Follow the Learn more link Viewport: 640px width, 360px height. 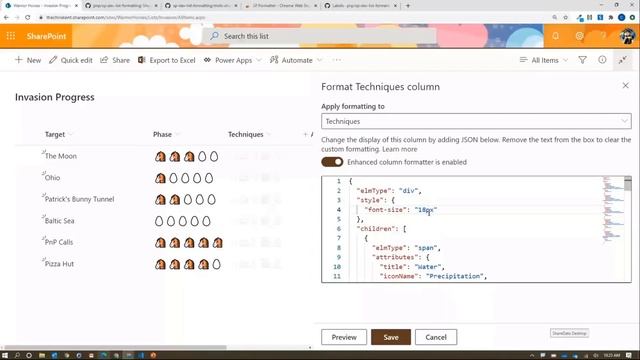click(400, 149)
